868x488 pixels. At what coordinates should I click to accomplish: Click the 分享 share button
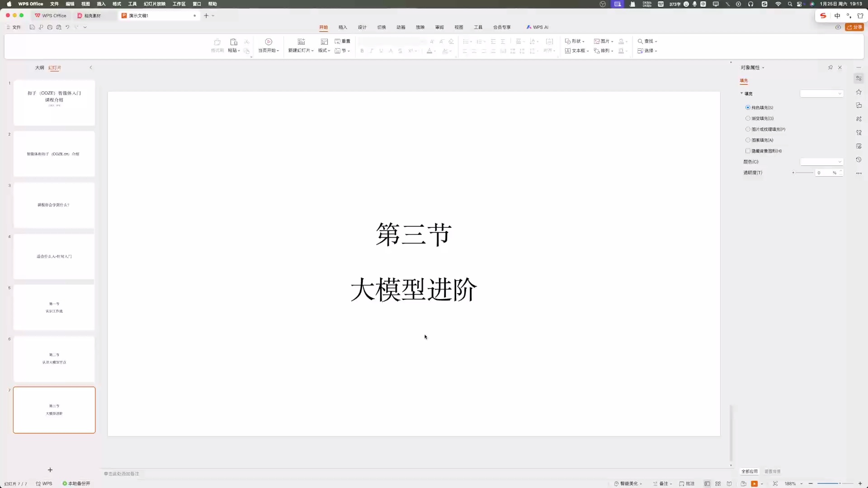[x=854, y=27]
